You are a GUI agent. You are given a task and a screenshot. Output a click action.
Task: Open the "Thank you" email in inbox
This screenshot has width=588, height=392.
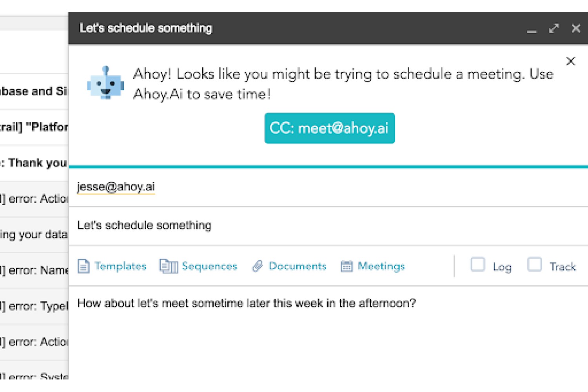[34, 163]
